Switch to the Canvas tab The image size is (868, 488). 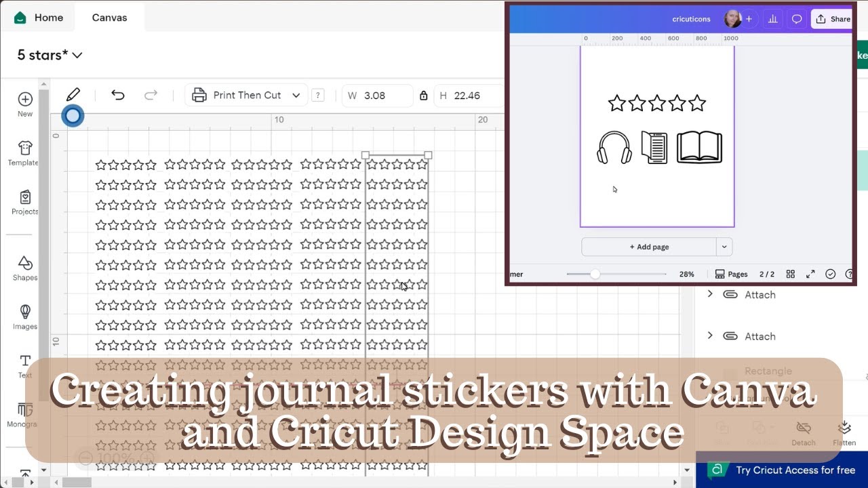(109, 18)
